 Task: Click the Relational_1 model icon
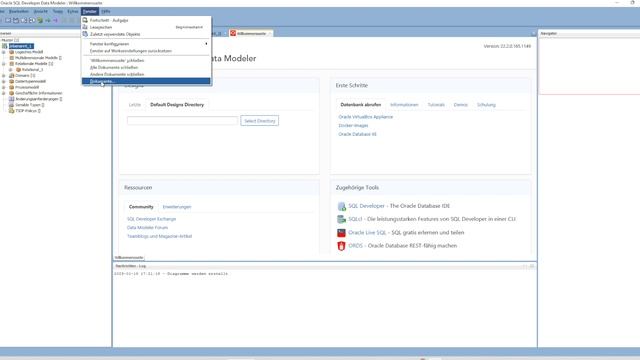point(18,70)
